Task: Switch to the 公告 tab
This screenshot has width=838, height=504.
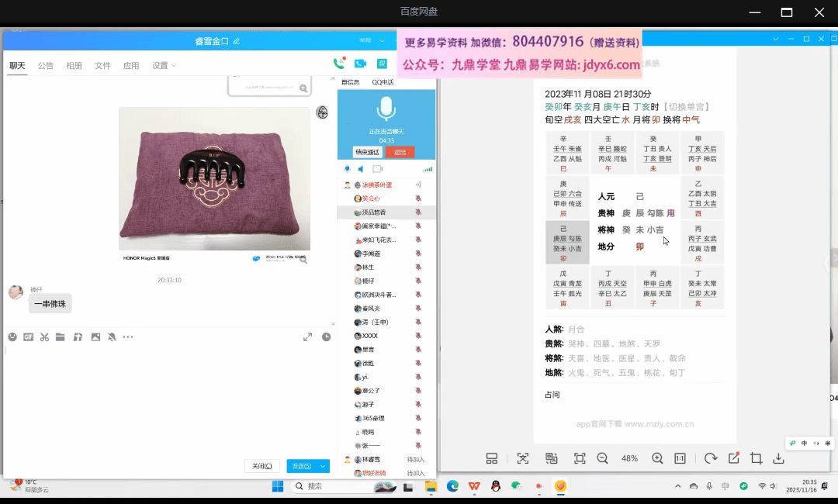Action: (x=46, y=66)
